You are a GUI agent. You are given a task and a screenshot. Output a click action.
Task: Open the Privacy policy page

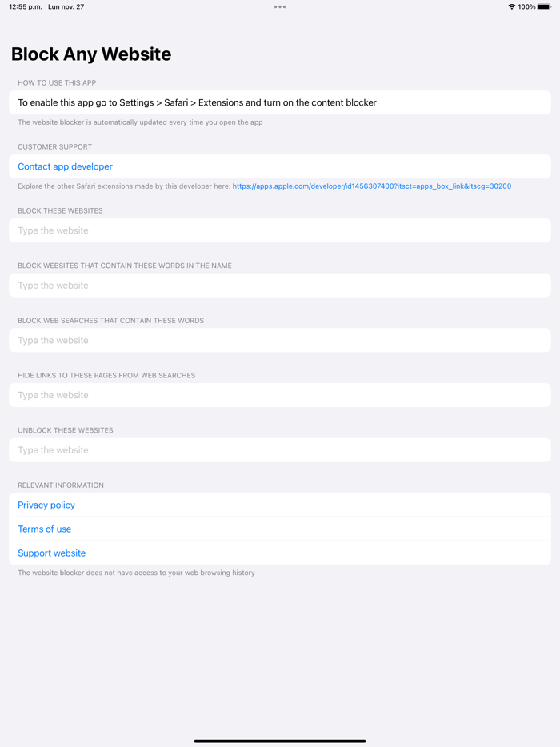tap(46, 505)
